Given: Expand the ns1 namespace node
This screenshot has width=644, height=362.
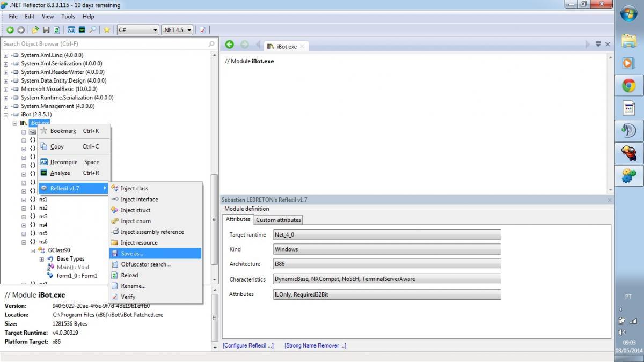Looking at the screenshot, I should point(24,200).
